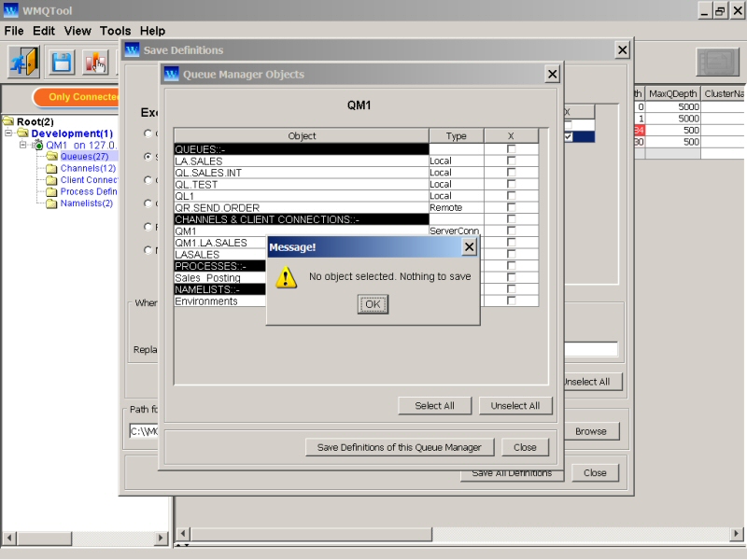747x560 pixels.
Task: Click OK in the Message dialog
Action: [x=373, y=304]
